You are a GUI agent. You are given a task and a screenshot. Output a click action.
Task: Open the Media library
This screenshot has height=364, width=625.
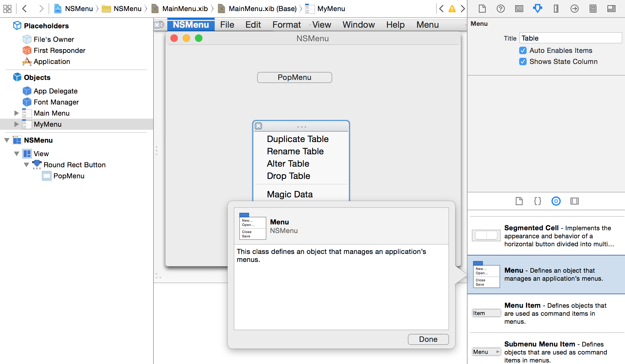[575, 201]
